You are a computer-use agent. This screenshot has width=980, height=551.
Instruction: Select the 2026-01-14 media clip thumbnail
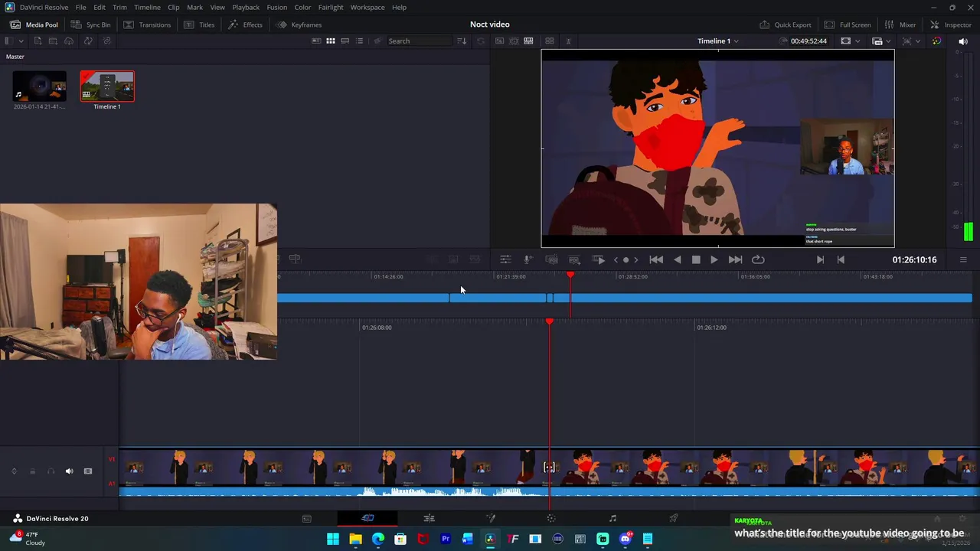tap(40, 86)
